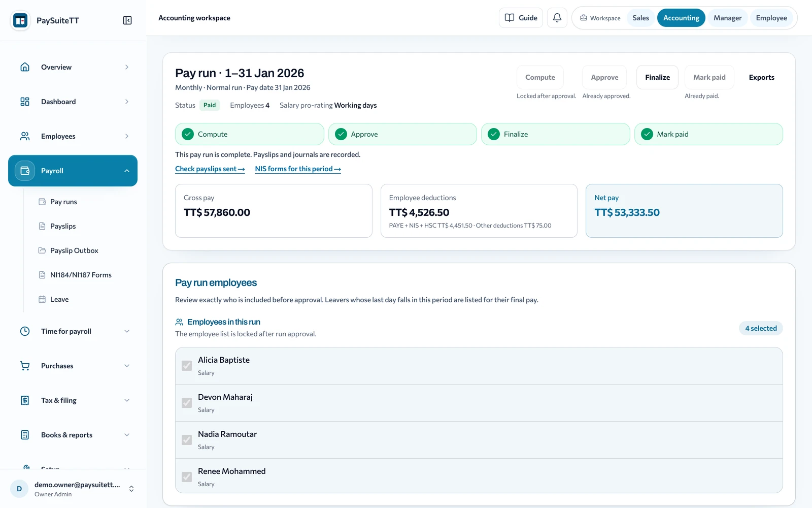
Task: Toggle Alicia Baptiste checkbox
Action: coord(187,366)
